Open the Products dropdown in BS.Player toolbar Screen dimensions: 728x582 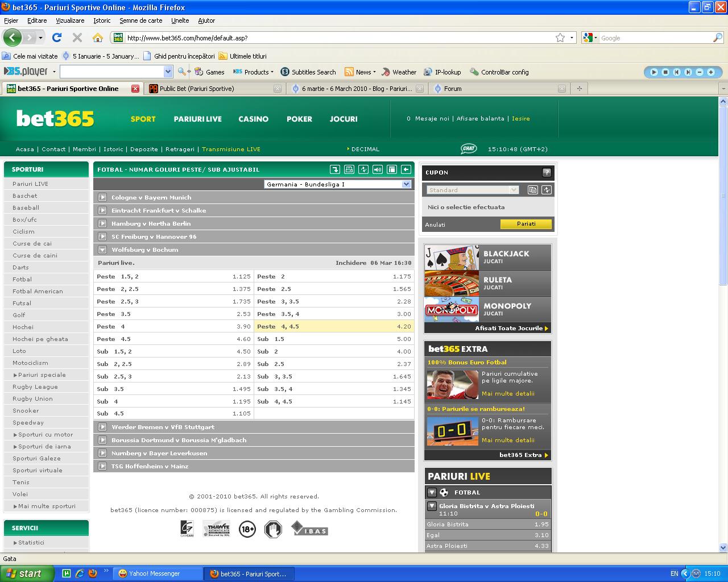(x=254, y=72)
